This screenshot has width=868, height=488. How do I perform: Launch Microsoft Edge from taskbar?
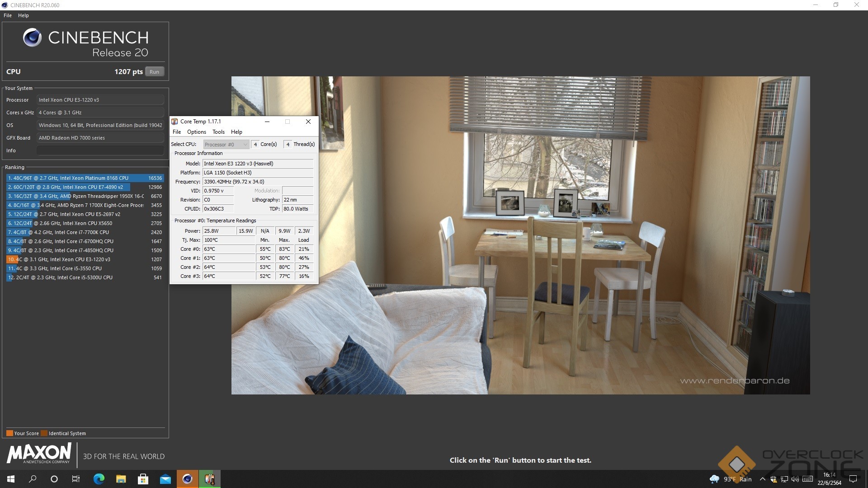click(x=99, y=479)
